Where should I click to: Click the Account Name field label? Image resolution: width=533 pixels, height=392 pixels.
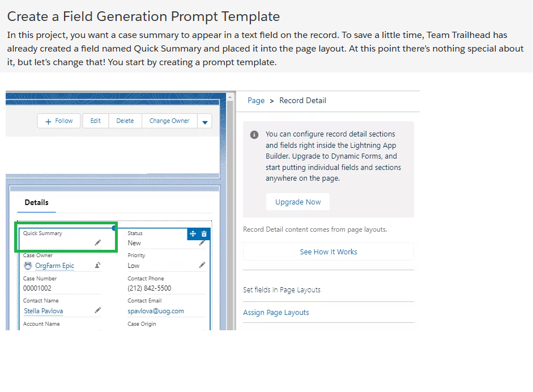pyautogui.click(x=41, y=324)
